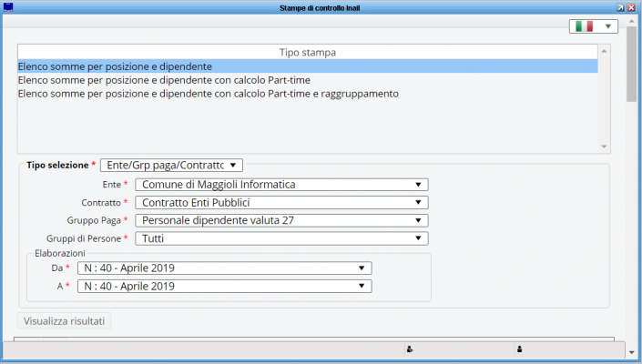Click the 'Tipo stampa' column header

308,53
